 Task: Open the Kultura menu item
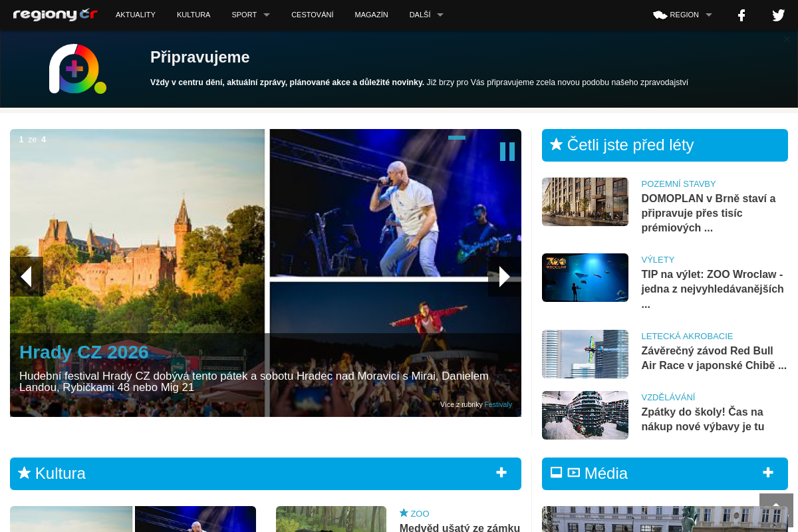[194, 15]
